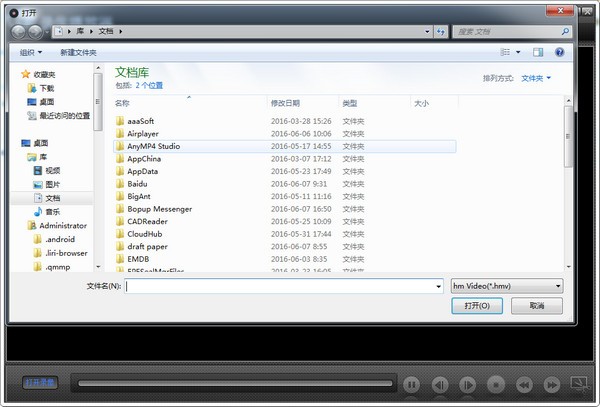Expand the 排列方式 文件夹 dropdown
This screenshot has width=600, height=407.
(x=532, y=78)
